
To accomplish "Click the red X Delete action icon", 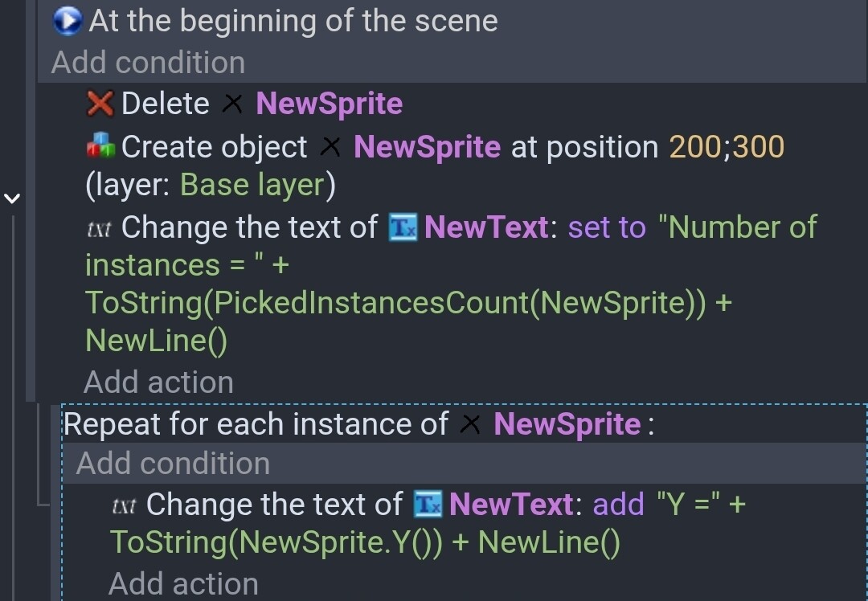I will click(100, 104).
